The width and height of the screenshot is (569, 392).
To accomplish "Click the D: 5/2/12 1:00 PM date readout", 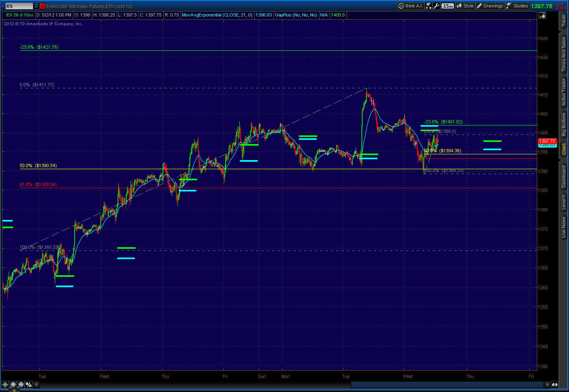I will coord(54,15).
